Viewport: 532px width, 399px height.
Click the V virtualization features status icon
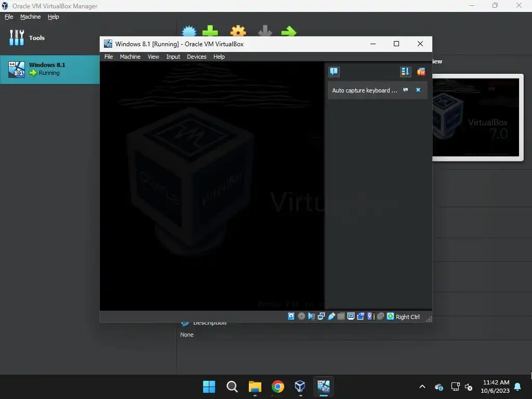click(x=370, y=316)
